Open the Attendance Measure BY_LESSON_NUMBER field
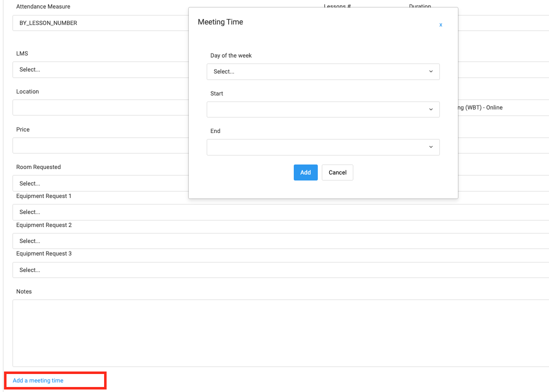The image size is (549, 392). tap(100, 23)
